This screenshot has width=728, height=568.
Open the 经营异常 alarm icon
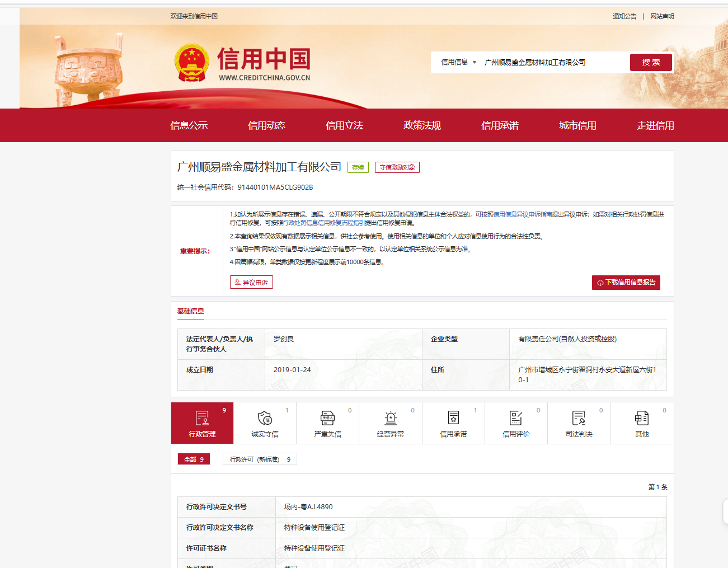[x=391, y=418]
